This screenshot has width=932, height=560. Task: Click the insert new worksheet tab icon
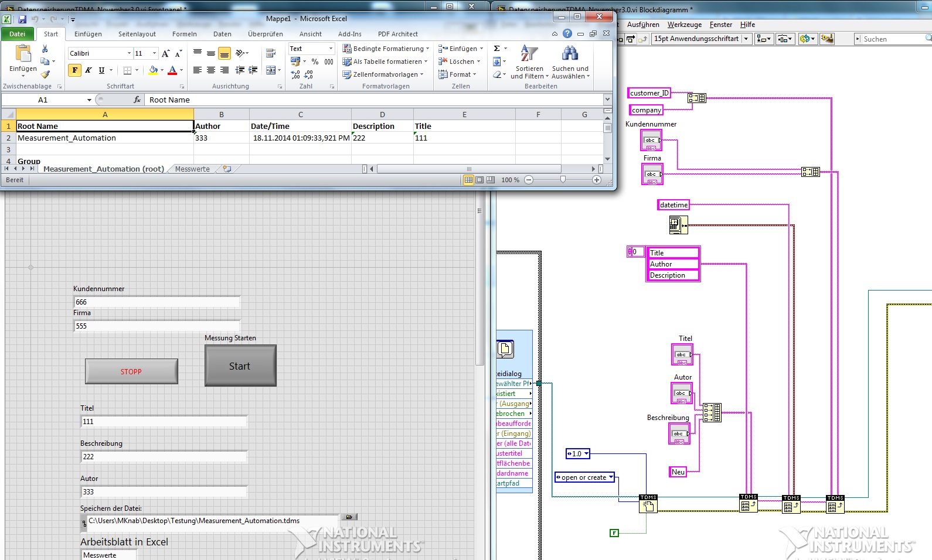coord(227,169)
